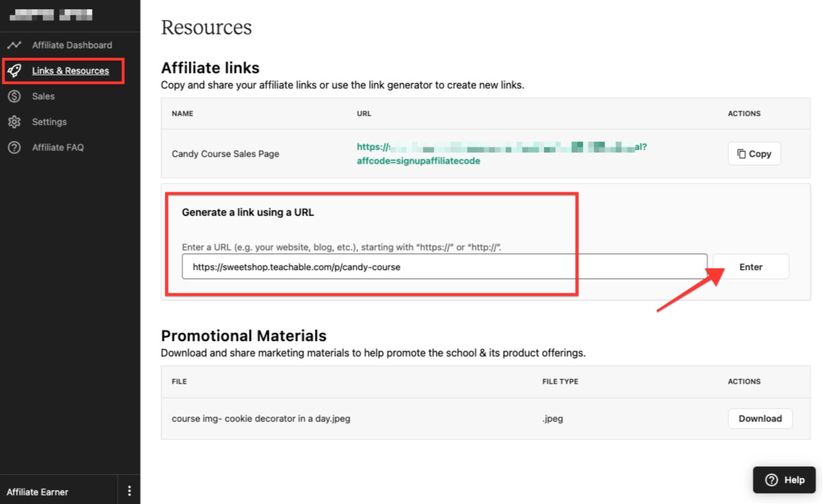The width and height of the screenshot is (823, 504).
Task: Open the Settings sidebar item
Action: pos(49,122)
